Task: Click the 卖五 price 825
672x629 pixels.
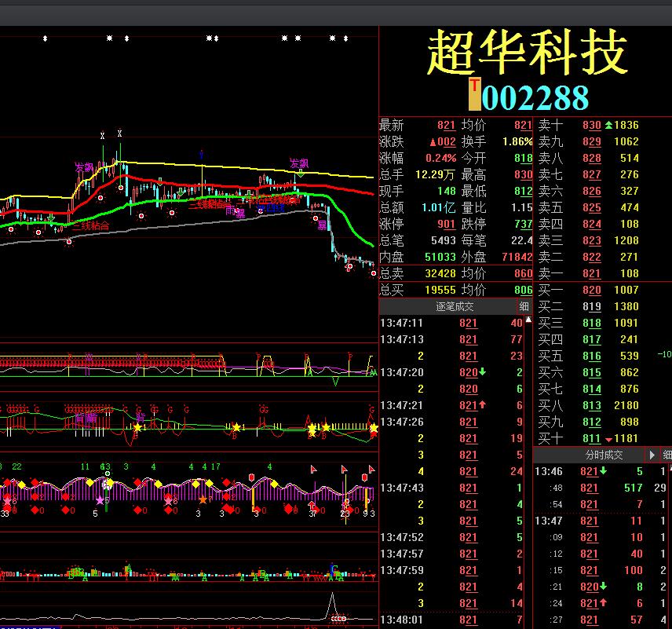Action: 591,207
